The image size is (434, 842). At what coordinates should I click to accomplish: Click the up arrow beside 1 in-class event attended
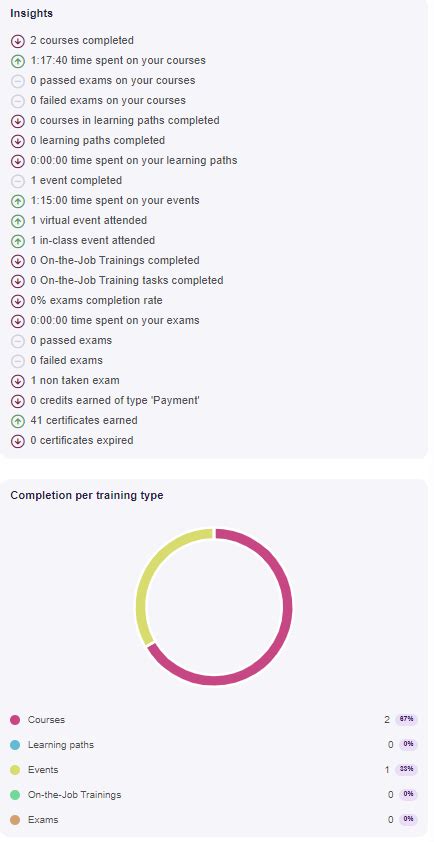pos(18,241)
